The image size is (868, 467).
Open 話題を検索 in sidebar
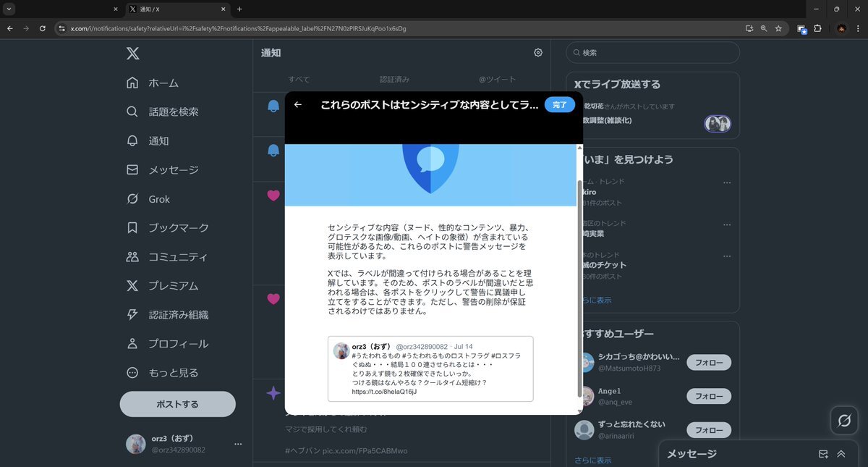[162, 112]
